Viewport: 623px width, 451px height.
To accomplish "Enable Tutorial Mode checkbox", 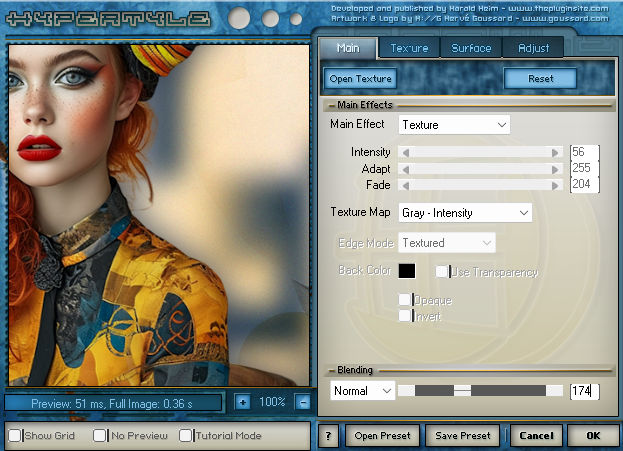I will [x=186, y=436].
